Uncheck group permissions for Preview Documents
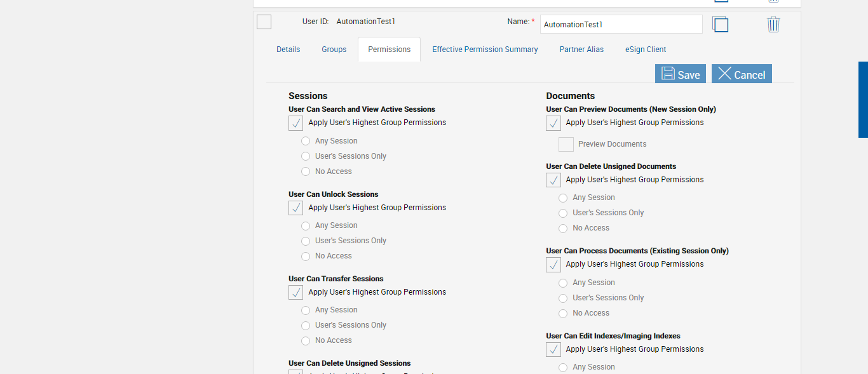Viewport: 868px width, 374px height. 553,123
